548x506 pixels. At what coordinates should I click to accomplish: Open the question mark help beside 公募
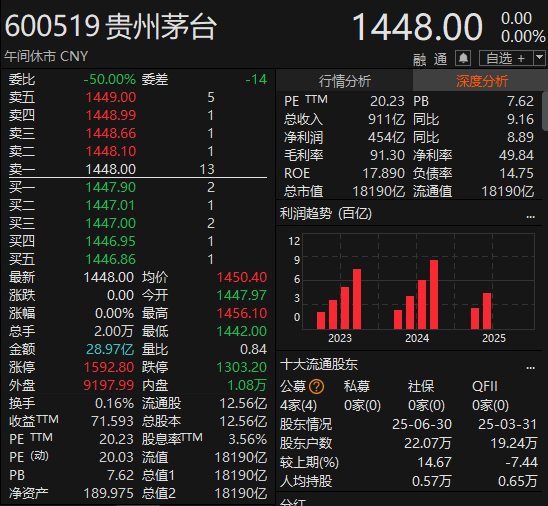coord(317,386)
